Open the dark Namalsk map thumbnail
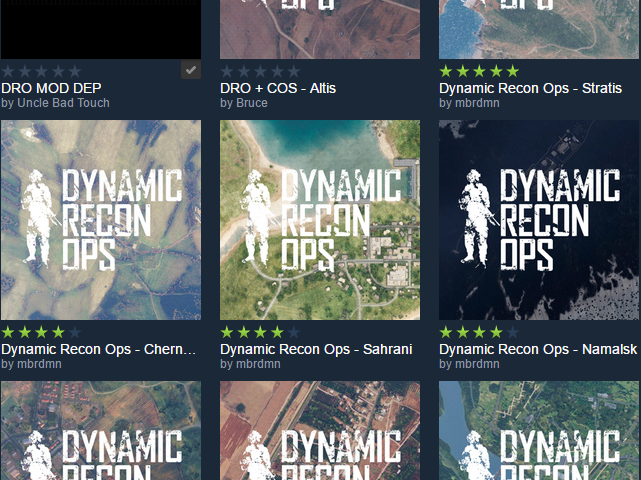 [539, 220]
